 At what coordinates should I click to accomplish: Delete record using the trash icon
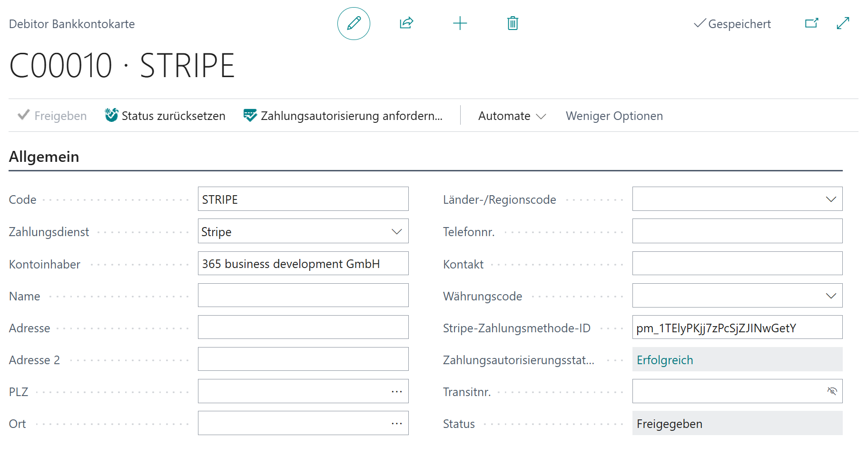pos(513,23)
